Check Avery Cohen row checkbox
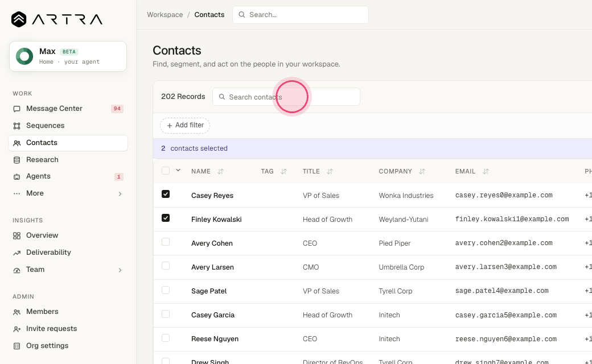This screenshot has height=364, width=592. coord(166,242)
